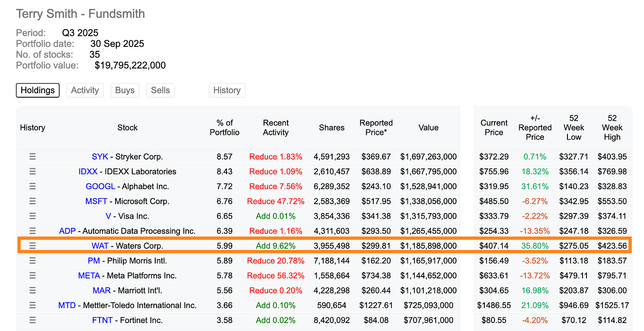Open history icon for IDEXX Laboratories row
The image size is (644, 331).
pyautogui.click(x=32, y=171)
